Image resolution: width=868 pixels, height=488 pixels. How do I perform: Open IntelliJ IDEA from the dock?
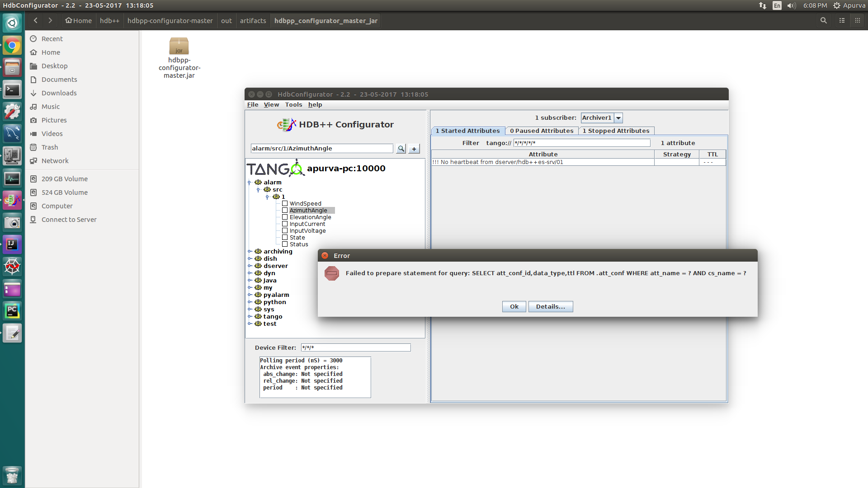point(12,244)
